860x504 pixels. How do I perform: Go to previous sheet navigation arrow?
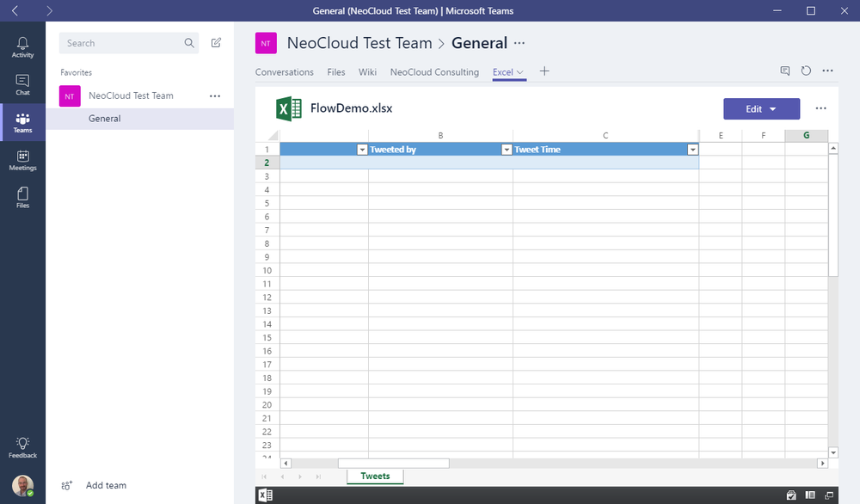[282, 476]
